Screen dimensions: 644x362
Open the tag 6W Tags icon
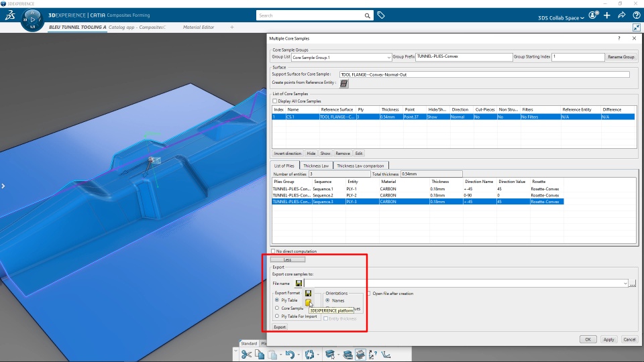[x=381, y=15]
